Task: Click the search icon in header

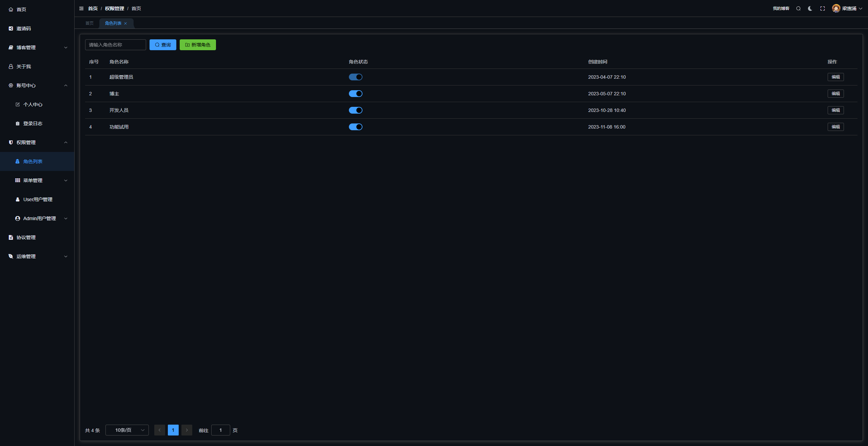Action: pos(798,8)
